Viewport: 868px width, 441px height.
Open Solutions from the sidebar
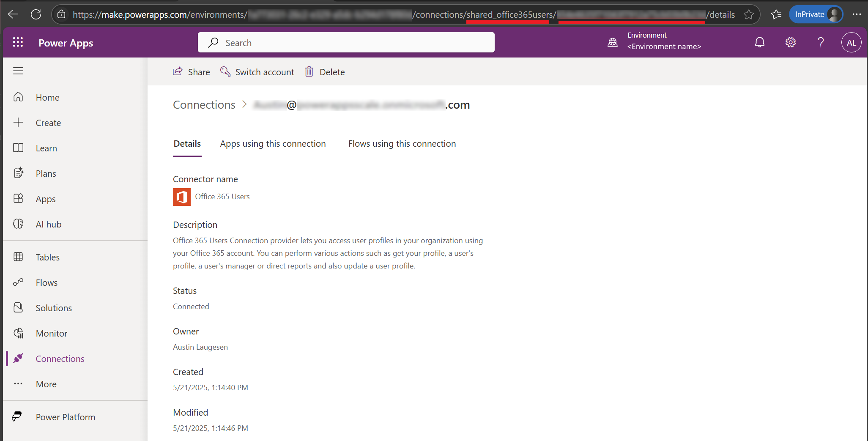pos(53,308)
